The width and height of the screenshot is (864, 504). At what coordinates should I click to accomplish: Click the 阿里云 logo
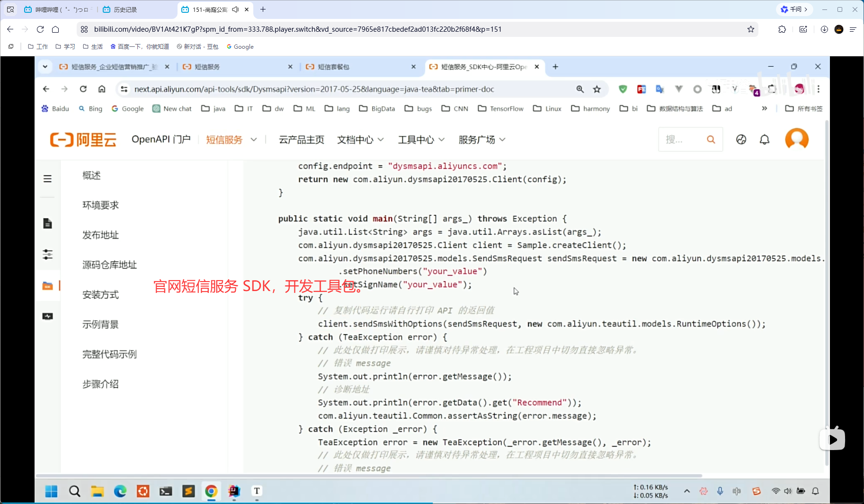pos(83,140)
